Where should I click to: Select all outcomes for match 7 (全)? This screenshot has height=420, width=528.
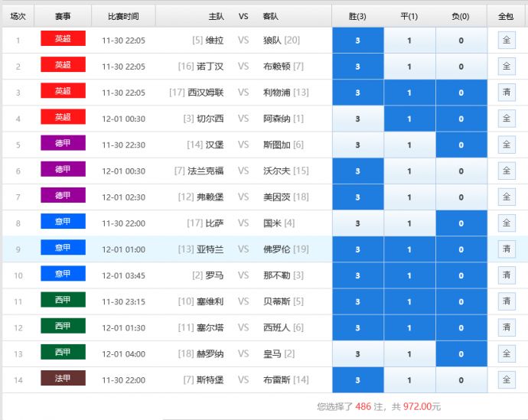[507, 197]
